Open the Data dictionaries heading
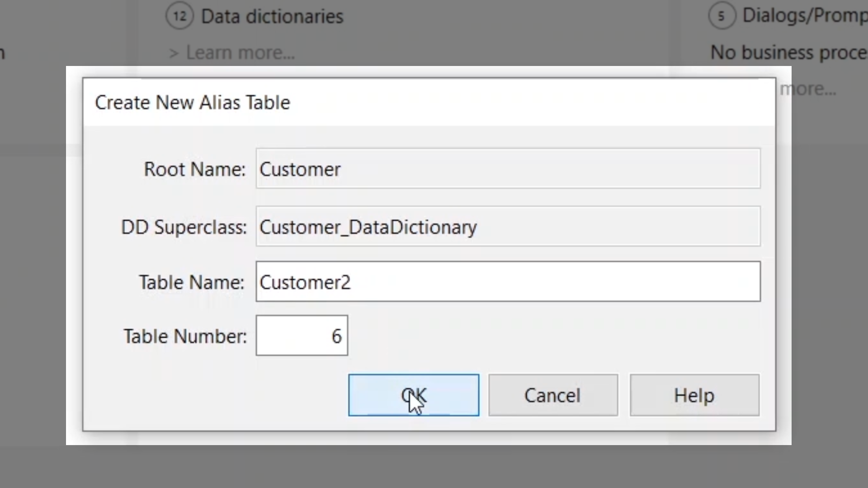868x488 pixels. coord(272,17)
